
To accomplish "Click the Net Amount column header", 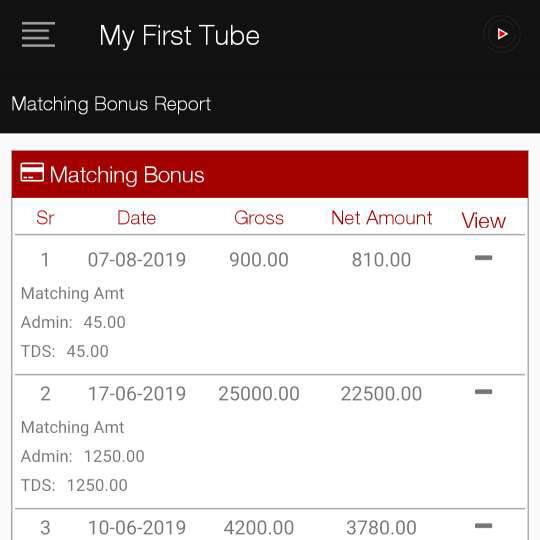I will pos(381,218).
